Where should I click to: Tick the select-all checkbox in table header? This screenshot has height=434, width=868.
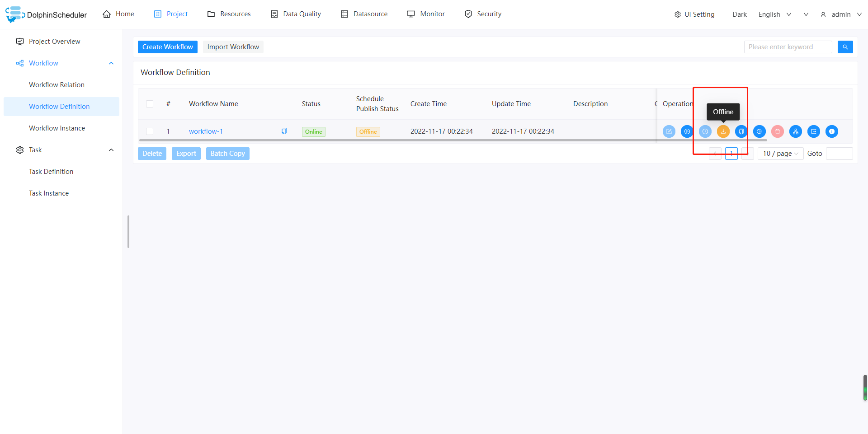150,104
